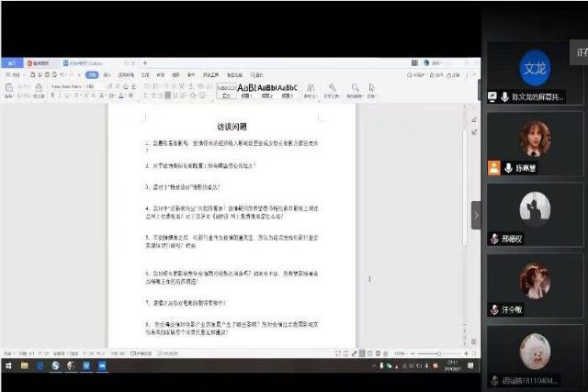Image resolution: width=588 pixels, height=392 pixels.
Task: Open the blue home menu tab
Action: [11, 62]
